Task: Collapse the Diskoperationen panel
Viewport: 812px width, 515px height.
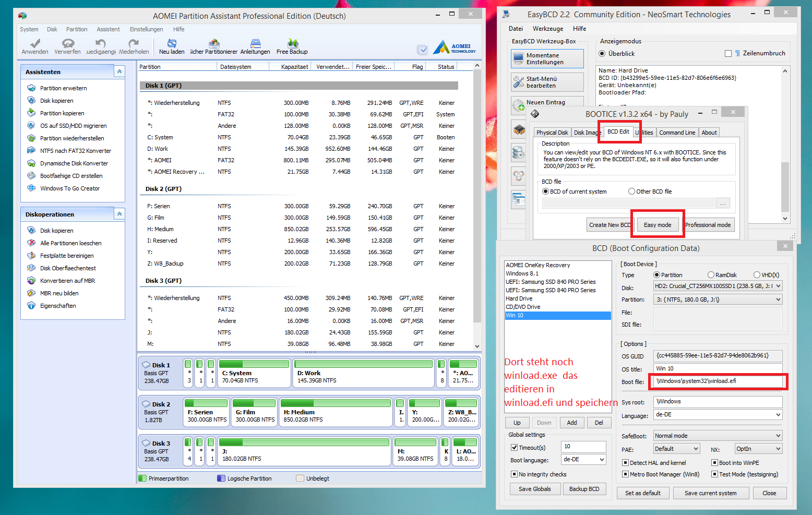Action: pyautogui.click(x=120, y=214)
